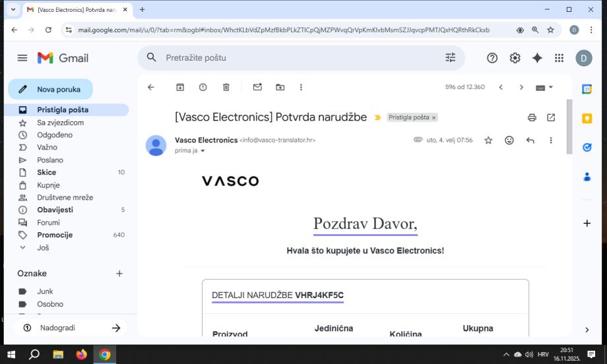The width and height of the screenshot is (607, 364).
Task: Open email in new window
Action: coord(551,117)
